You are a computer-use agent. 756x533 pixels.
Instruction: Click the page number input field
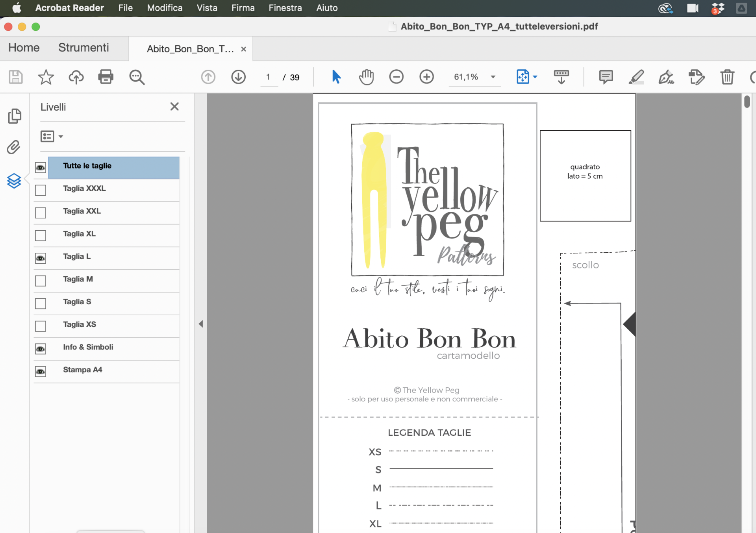point(269,77)
